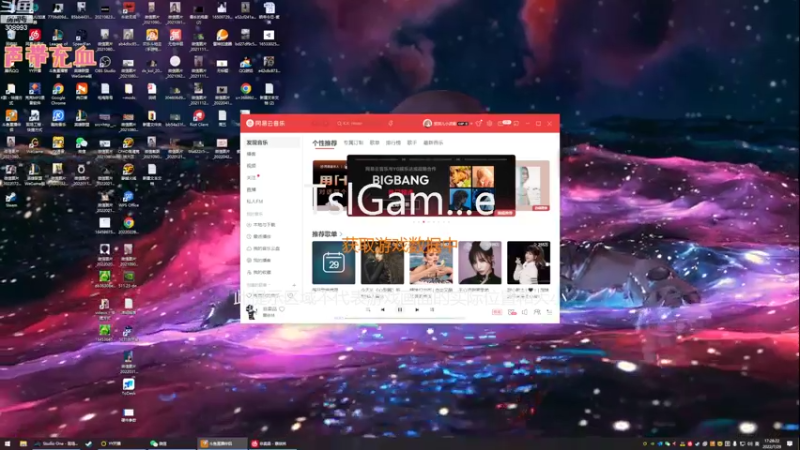800x450 pixels.
Task: Select 歌手 tab
Action: [412, 143]
